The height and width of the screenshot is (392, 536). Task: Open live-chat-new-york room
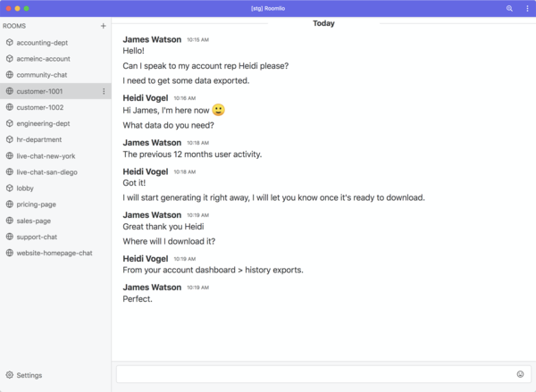[x=46, y=156]
